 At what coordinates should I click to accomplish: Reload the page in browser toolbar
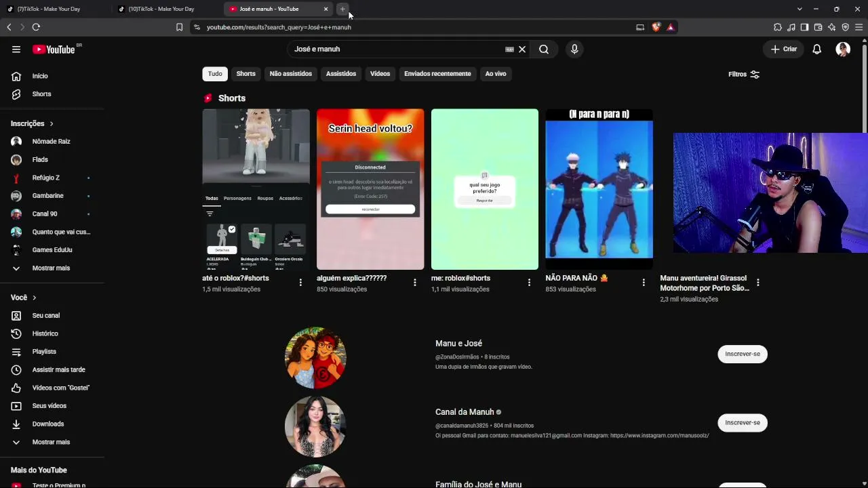[x=36, y=27]
